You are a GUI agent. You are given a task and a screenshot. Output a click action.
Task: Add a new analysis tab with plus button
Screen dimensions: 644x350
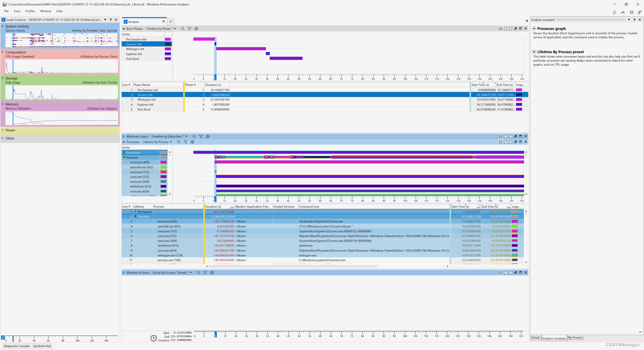[x=171, y=22]
